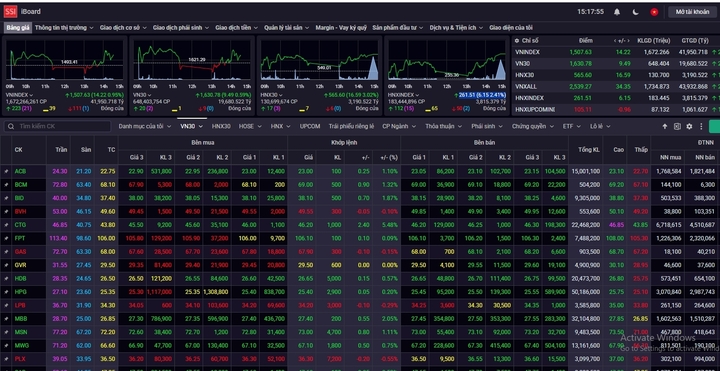This screenshot has height=371, width=720.
Task: Open the HOSE board dropdown
Action: (x=250, y=126)
